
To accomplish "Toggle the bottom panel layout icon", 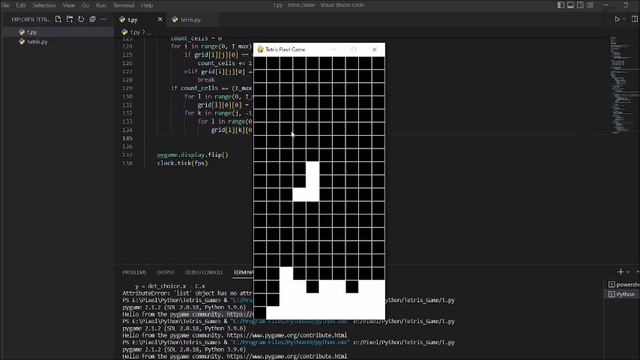I will tap(571, 5).
